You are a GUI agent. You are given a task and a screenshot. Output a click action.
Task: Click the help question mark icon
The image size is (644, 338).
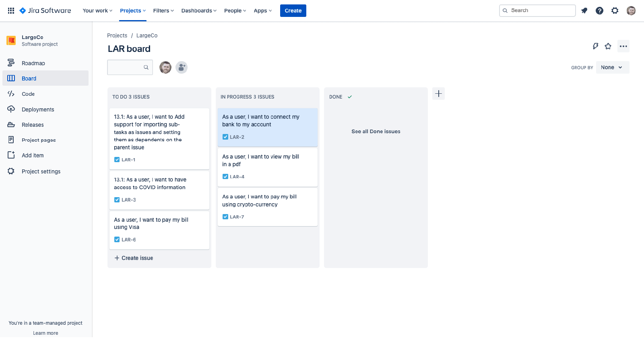pyautogui.click(x=599, y=11)
